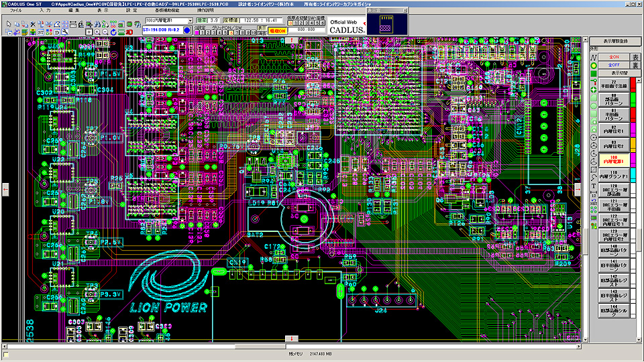Click the scissors cut tool icon
644x362 pixels.
pyautogui.click(x=33, y=23)
